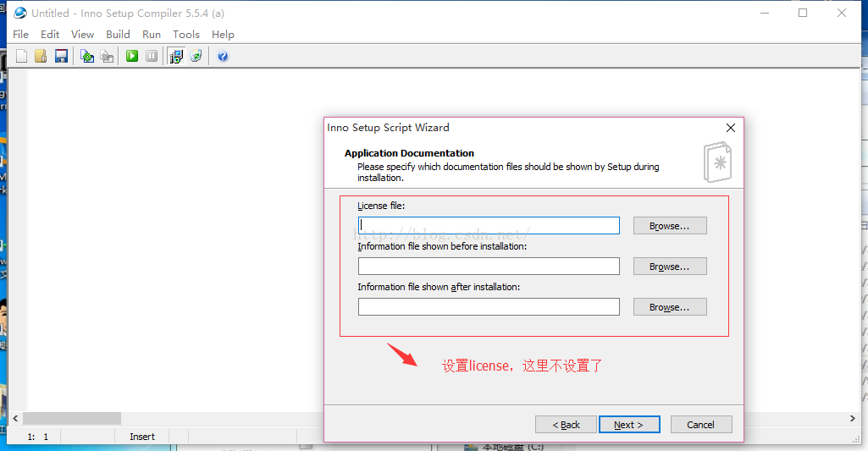Click the Target Uninstall toolbar icon
868x451 pixels.
pos(196,56)
